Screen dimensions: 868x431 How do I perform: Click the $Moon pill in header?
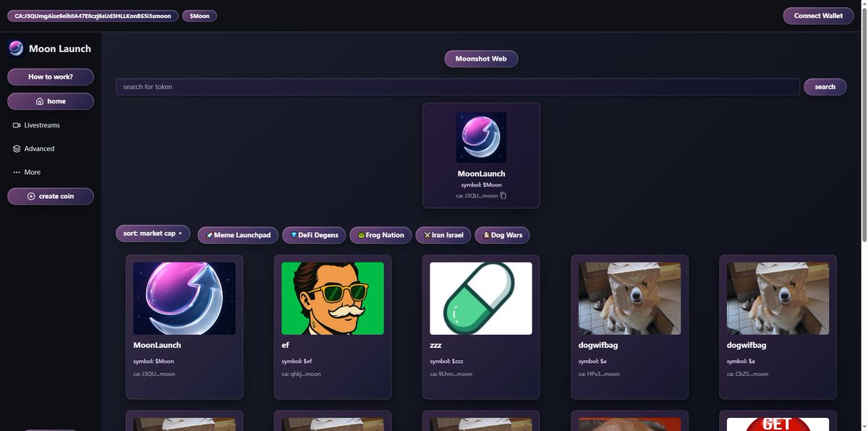pyautogui.click(x=200, y=16)
